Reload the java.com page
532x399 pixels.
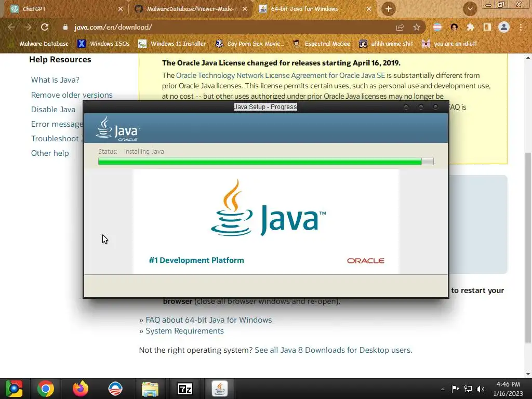pos(45,27)
